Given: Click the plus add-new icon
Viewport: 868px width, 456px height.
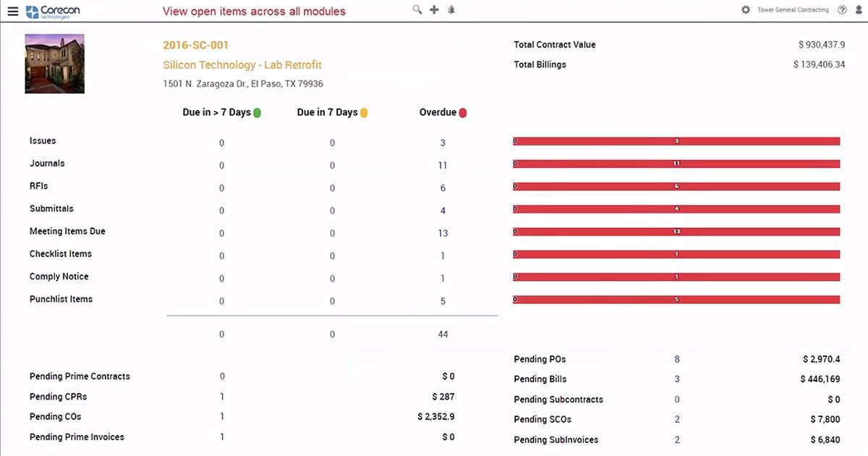Looking at the screenshot, I should pos(434,9).
